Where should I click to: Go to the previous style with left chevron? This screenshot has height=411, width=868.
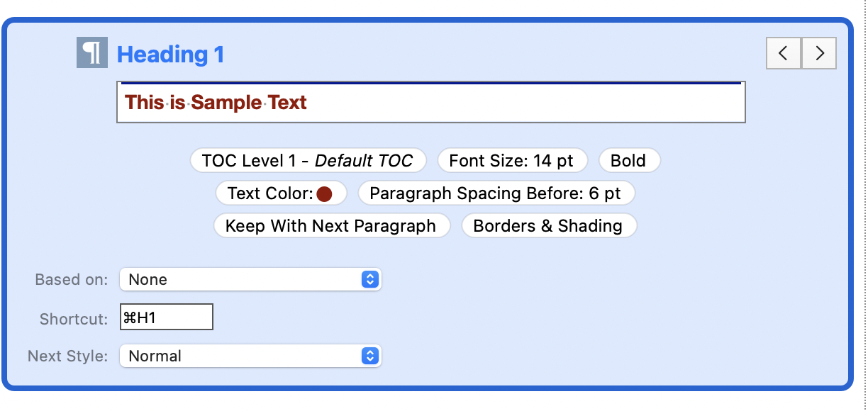(784, 53)
